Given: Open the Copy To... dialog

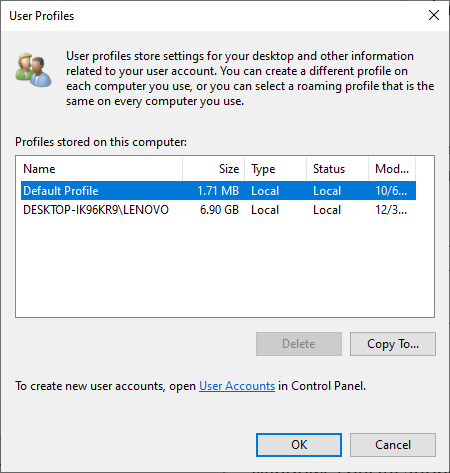Looking at the screenshot, I should click(x=393, y=344).
